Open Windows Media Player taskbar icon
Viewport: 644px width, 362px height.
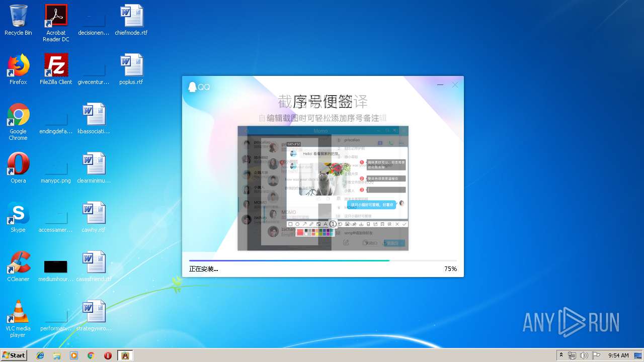pos(74,355)
